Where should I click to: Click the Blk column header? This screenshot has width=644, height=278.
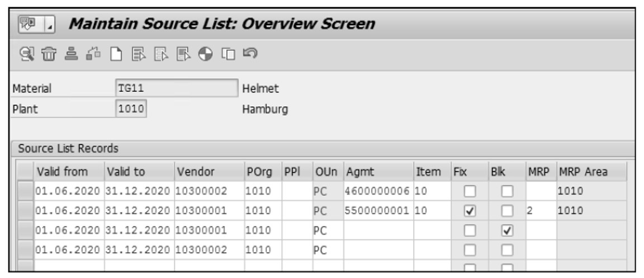[507, 172]
